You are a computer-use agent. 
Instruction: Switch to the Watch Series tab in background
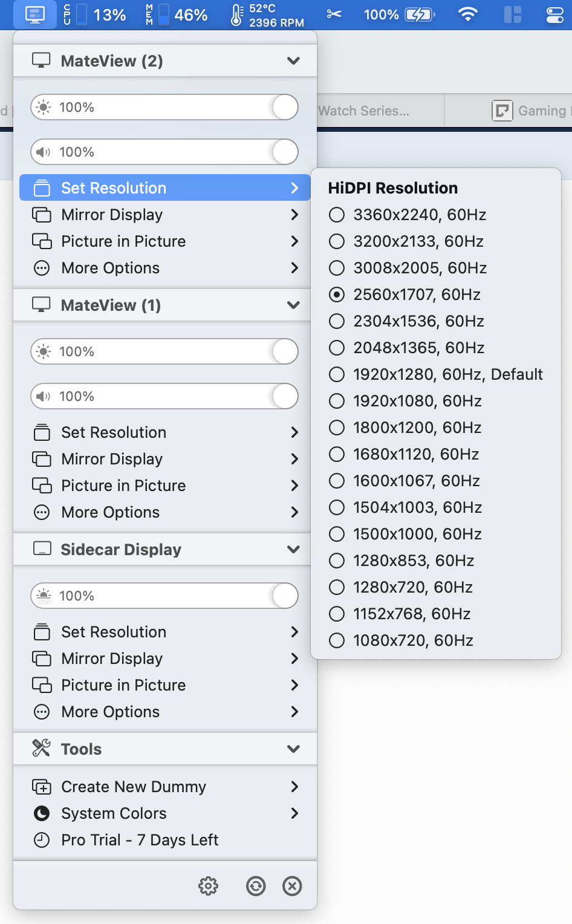point(380,111)
